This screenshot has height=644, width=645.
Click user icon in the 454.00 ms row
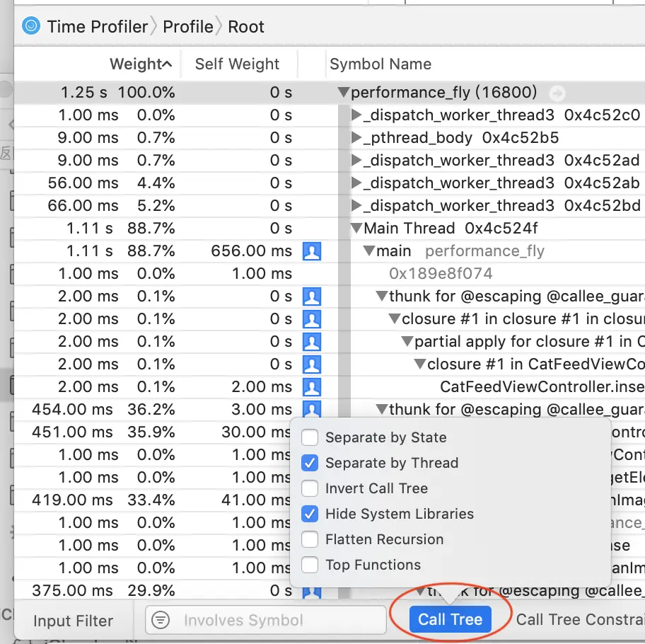[x=312, y=410]
